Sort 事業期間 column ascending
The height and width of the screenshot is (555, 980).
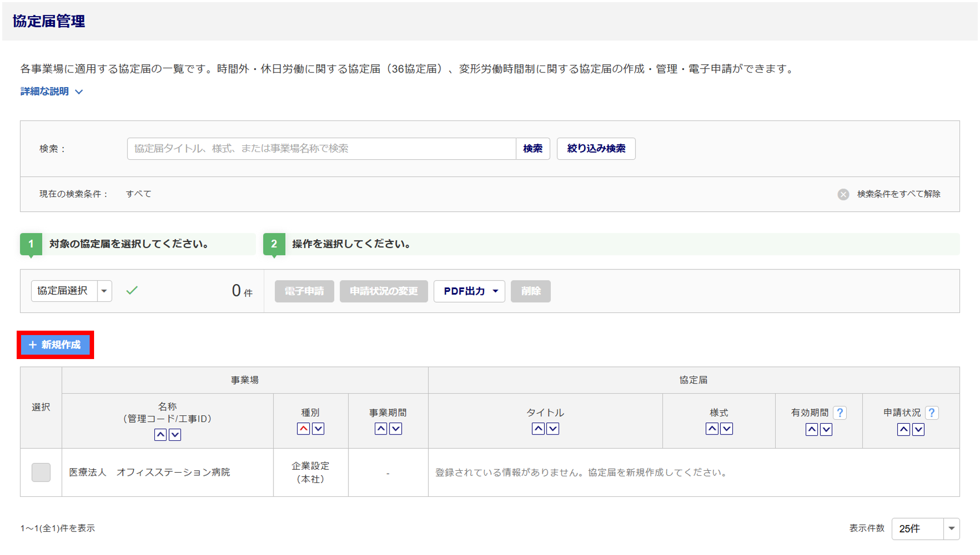(x=381, y=429)
